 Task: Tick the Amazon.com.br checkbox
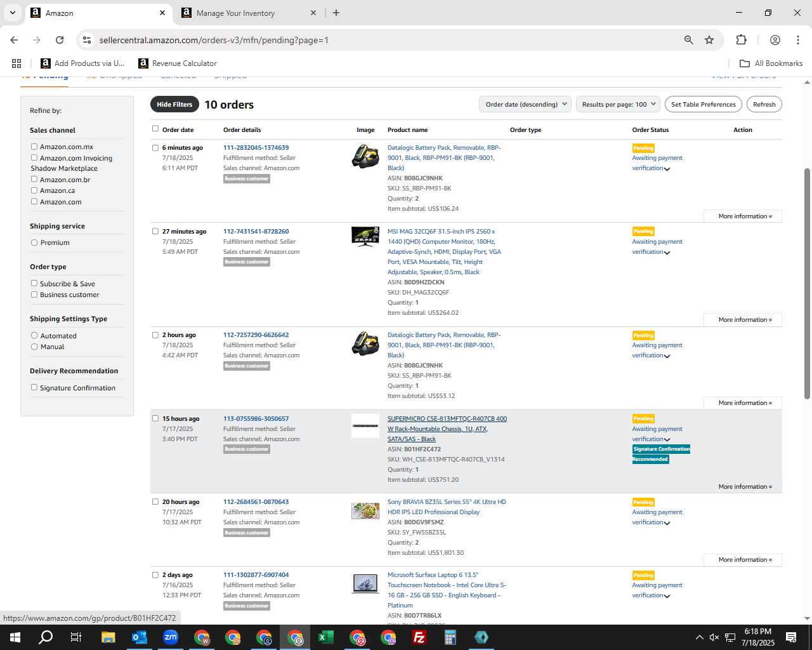coord(34,179)
